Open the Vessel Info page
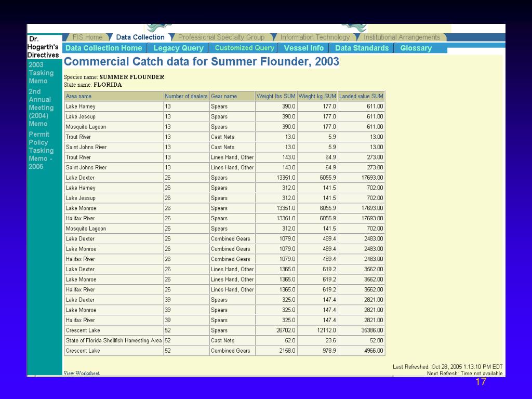 [303, 48]
